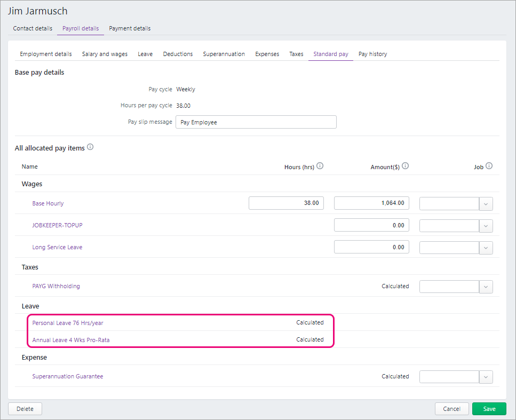Expand Job dropdown for Superannuation Guarantee
Viewport: 516px width, 420px height.
486,377
